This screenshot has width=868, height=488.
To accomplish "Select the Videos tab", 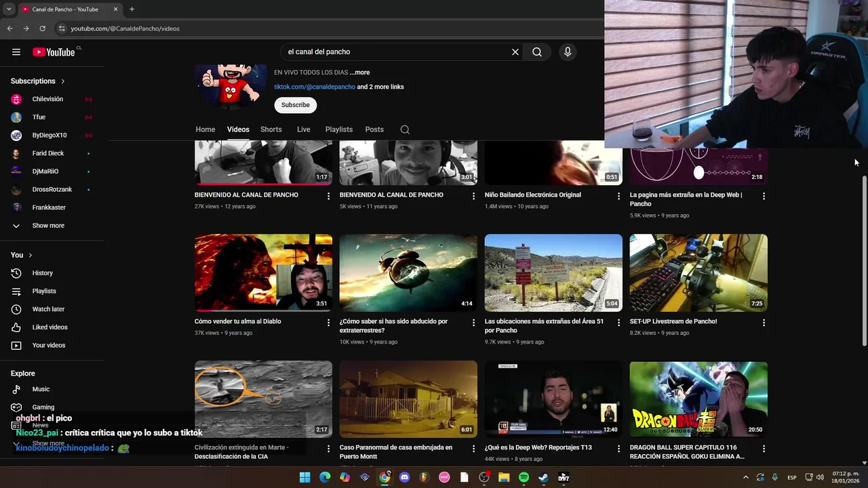I will click(238, 129).
